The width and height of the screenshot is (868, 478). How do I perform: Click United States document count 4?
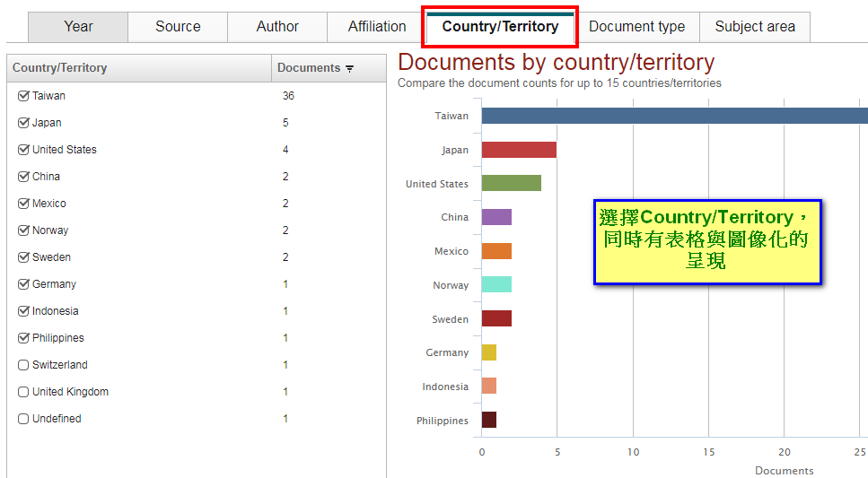click(x=285, y=150)
